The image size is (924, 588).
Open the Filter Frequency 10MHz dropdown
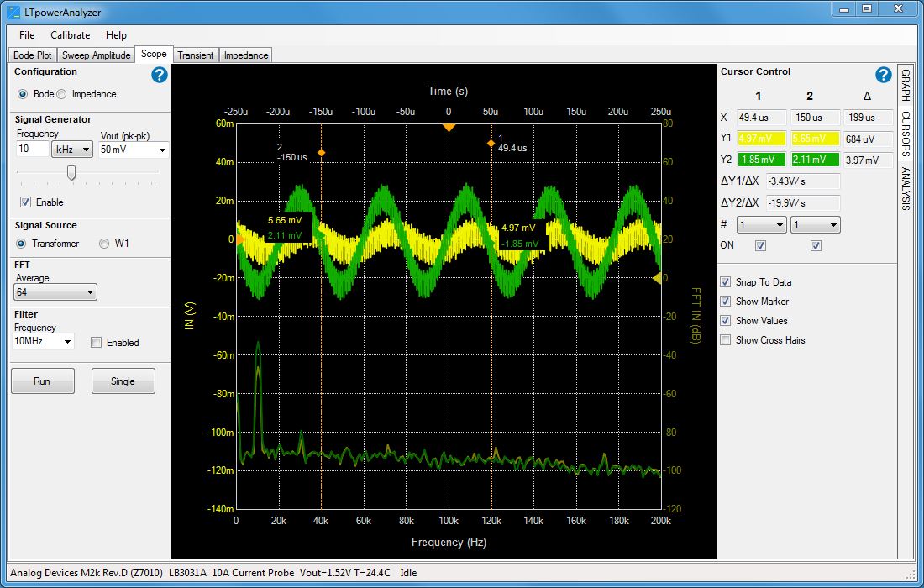[x=44, y=342]
